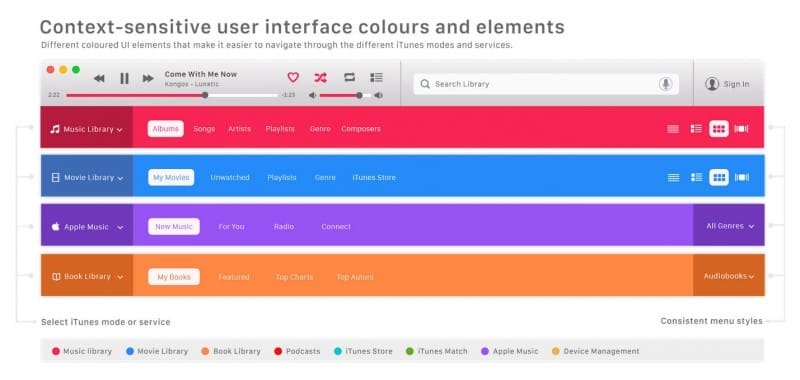Click the low volume speaker icon
This screenshot has width=800, height=380.
click(312, 95)
